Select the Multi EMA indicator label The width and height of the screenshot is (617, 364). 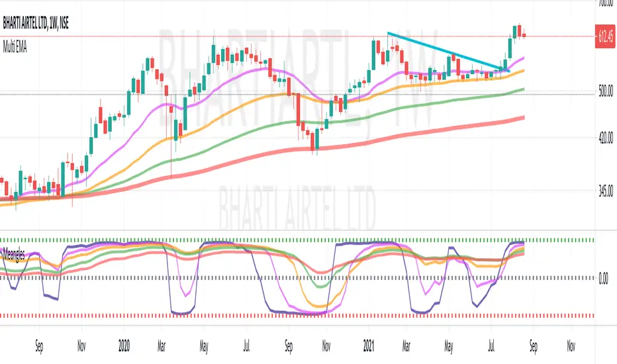15,48
